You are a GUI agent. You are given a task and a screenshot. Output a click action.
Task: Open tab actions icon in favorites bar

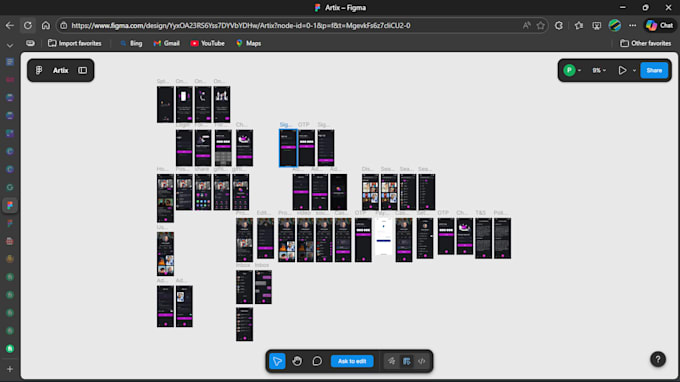tap(30, 43)
